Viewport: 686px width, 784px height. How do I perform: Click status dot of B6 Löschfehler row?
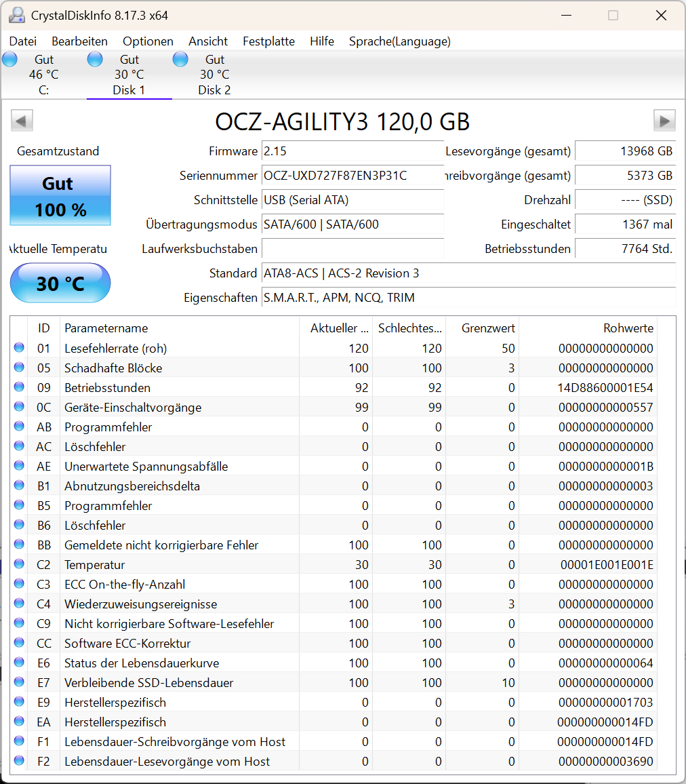(x=19, y=524)
